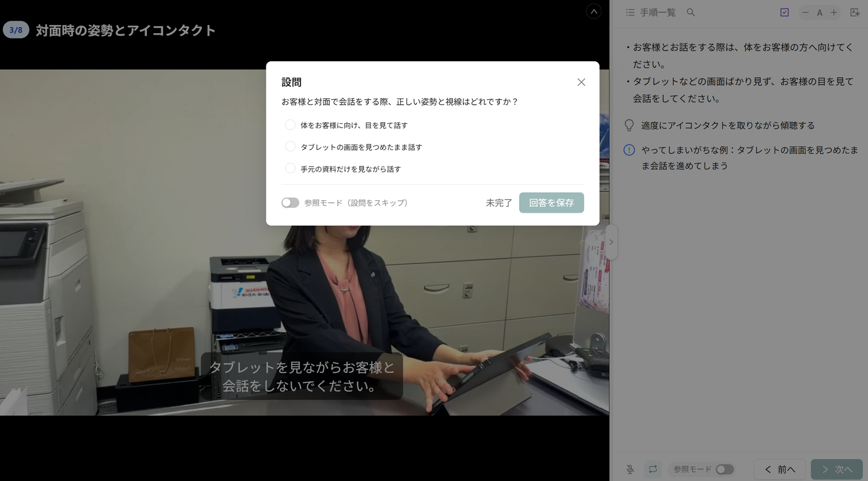
Task: Click the muted microphone icon
Action: click(630, 469)
